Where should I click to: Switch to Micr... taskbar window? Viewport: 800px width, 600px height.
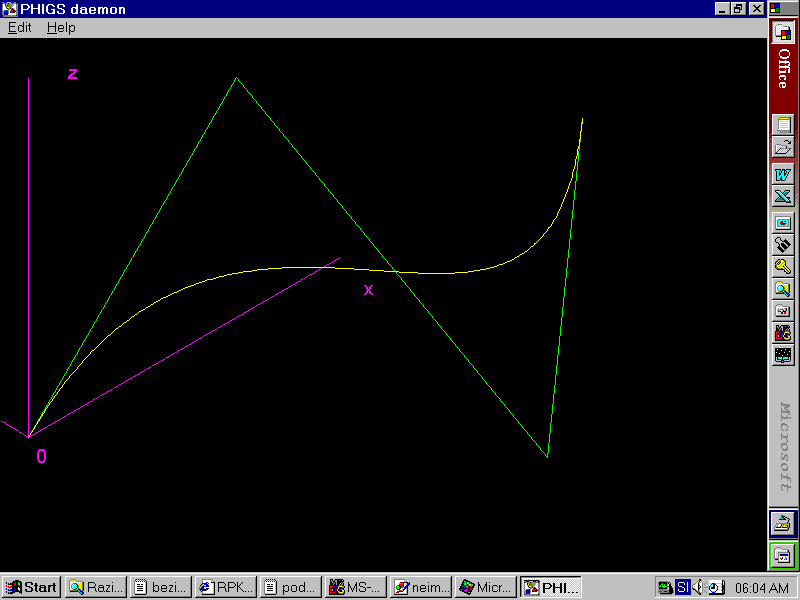click(x=486, y=587)
